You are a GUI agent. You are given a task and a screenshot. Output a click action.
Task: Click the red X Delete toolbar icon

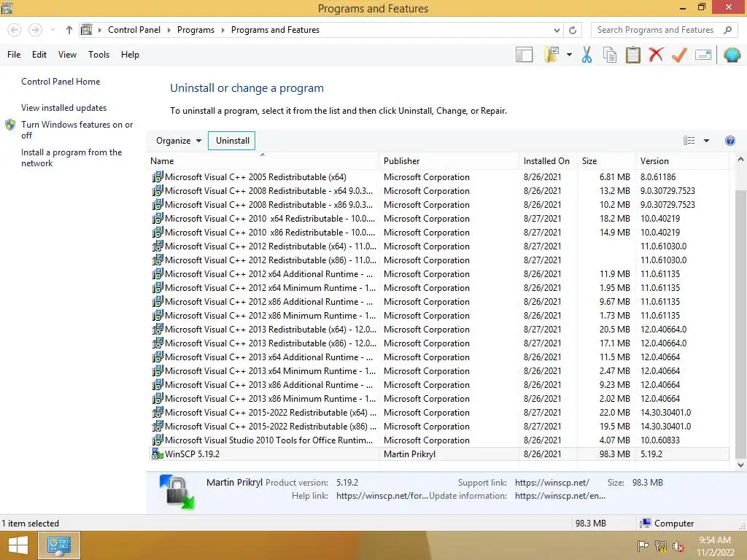click(656, 55)
